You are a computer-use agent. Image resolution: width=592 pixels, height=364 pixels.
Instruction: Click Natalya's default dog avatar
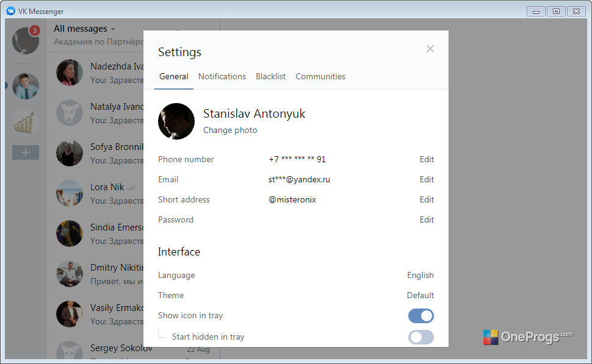(70, 113)
